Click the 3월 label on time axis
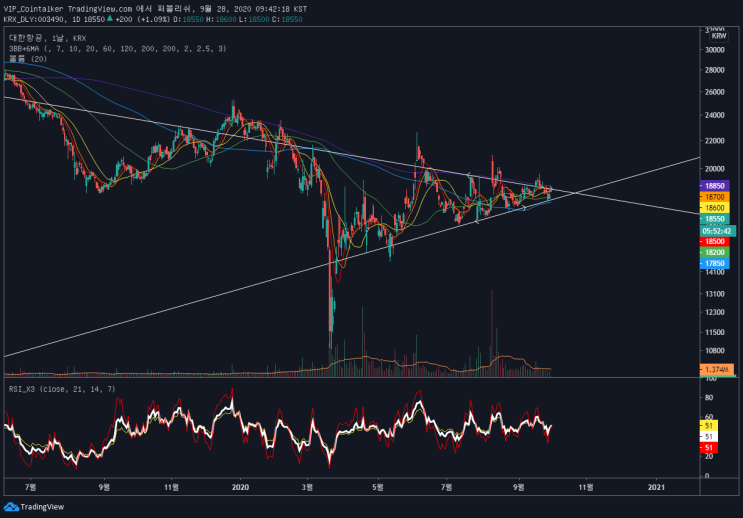The height and width of the screenshot is (518, 743). click(308, 487)
